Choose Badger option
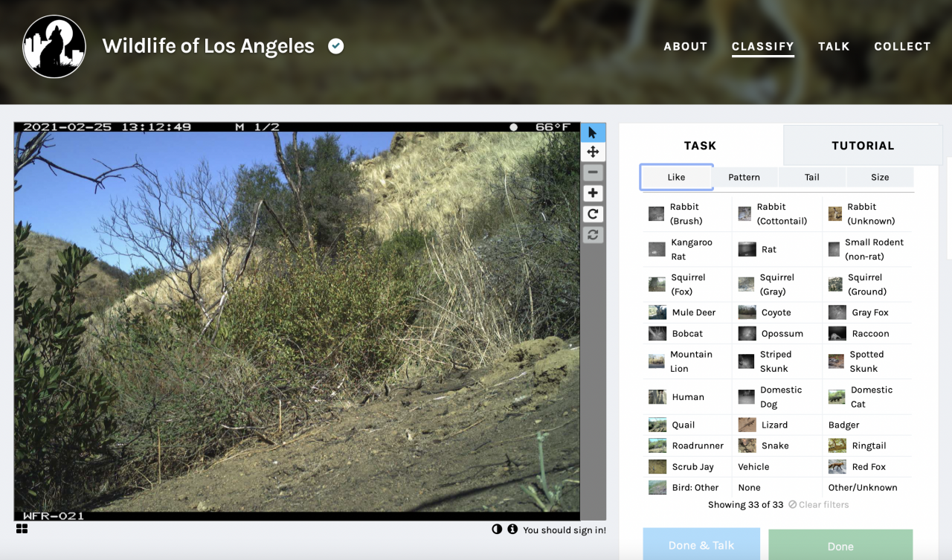Screen dimensions: 952x560 tap(867, 425)
